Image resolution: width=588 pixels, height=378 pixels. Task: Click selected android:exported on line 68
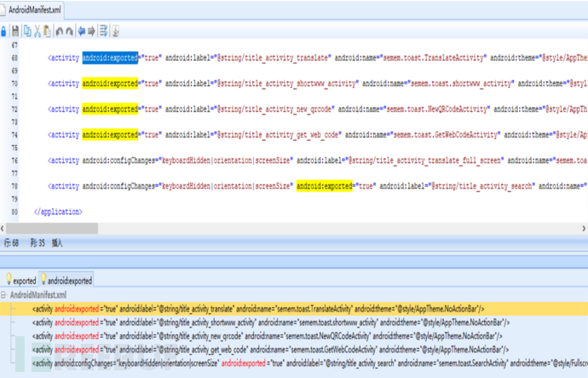point(110,58)
